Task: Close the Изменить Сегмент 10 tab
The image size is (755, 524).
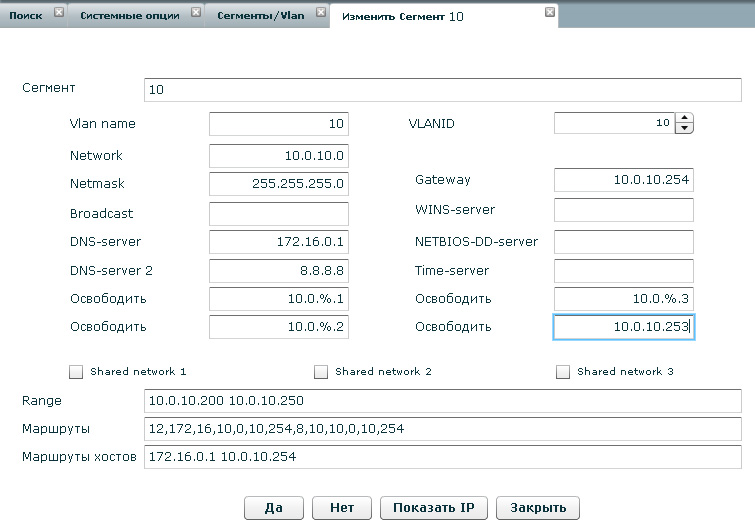Action: pos(549,13)
